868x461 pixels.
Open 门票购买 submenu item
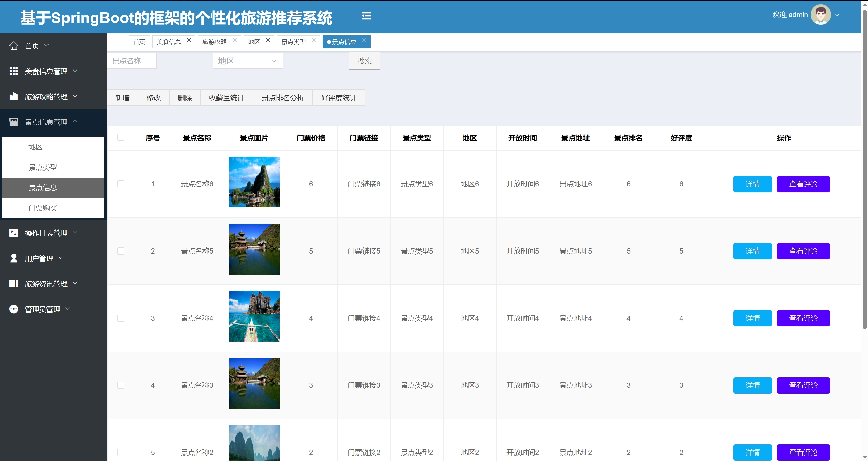point(53,208)
